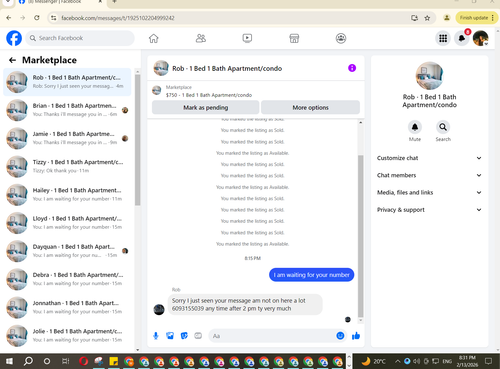Open the Rob conversation in list

(x=67, y=82)
